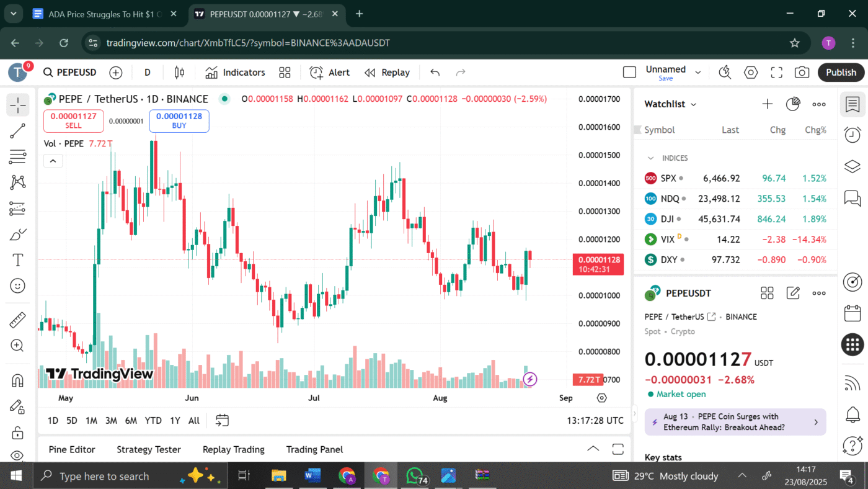Maximize the bottom panel
The width and height of the screenshot is (868, 489).
(618, 449)
